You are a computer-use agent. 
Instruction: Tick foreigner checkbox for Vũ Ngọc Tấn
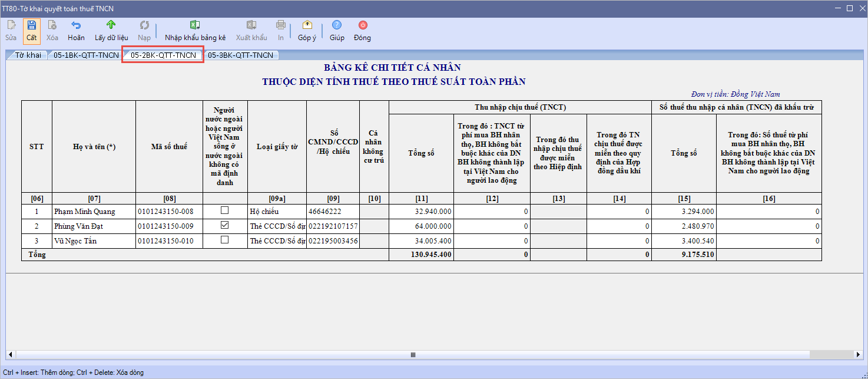pos(224,240)
